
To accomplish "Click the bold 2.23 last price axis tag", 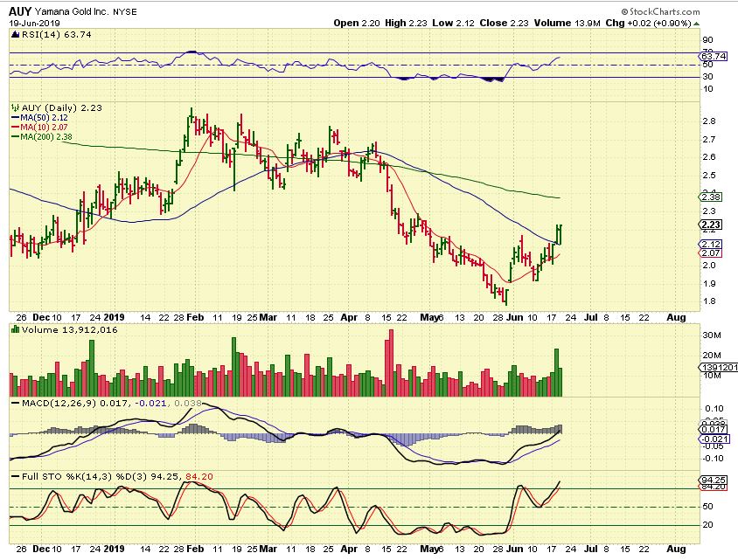I will [x=711, y=225].
